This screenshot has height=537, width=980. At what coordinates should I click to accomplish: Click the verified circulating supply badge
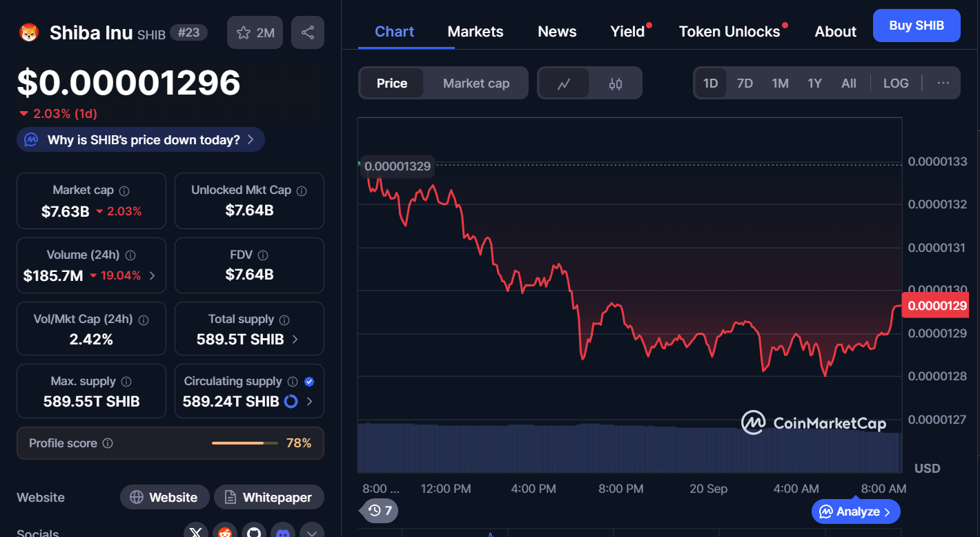pyautogui.click(x=309, y=382)
